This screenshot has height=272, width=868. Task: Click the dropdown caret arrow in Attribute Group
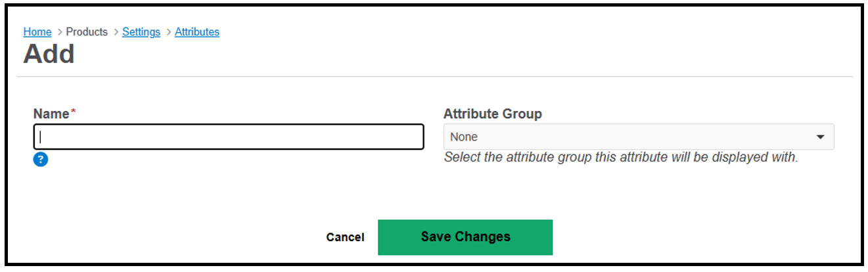[820, 137]
